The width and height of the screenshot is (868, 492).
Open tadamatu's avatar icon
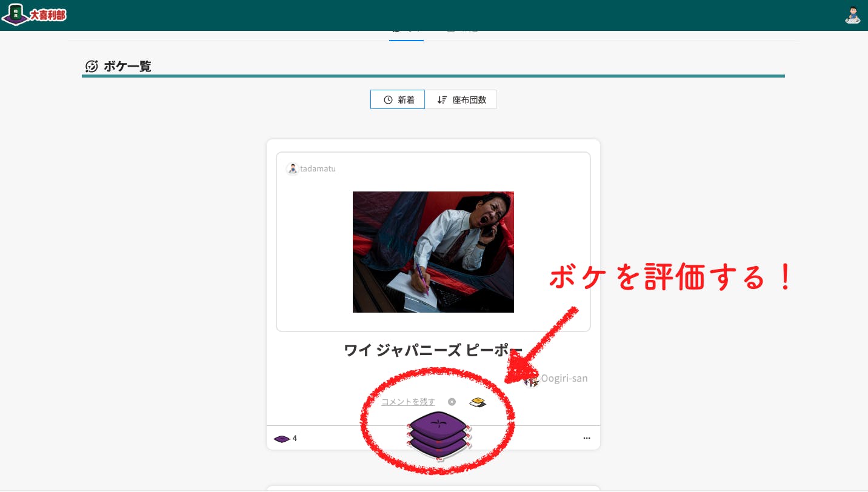(292, 169)
